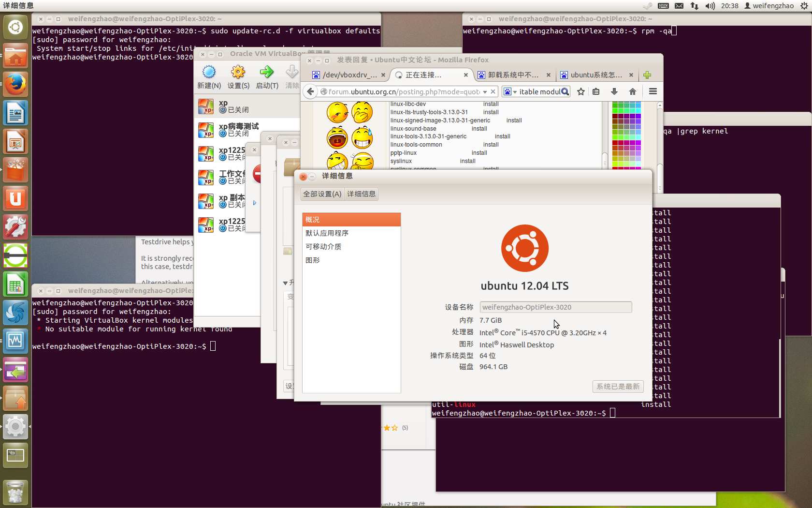Image resolution: width=812 pixels, height=508 pixels.
Task: Stop loading page with X in URL bar
Action: (x=493, y=91)
